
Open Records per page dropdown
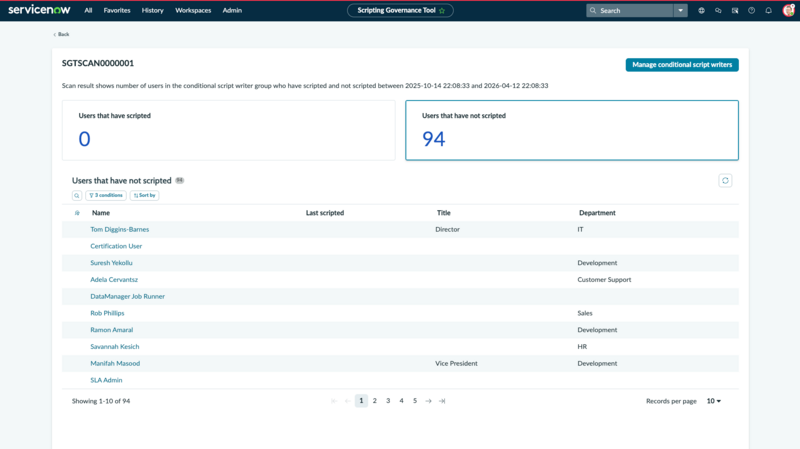tap(714, 401)
